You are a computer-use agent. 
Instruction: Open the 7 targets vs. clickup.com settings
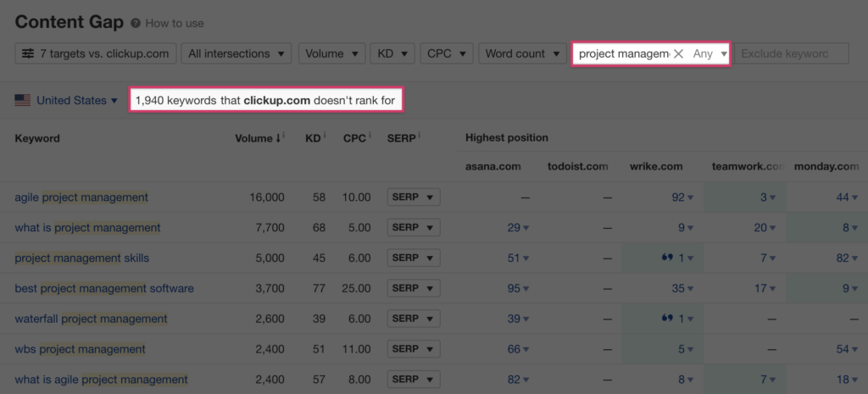click(96, 53)
